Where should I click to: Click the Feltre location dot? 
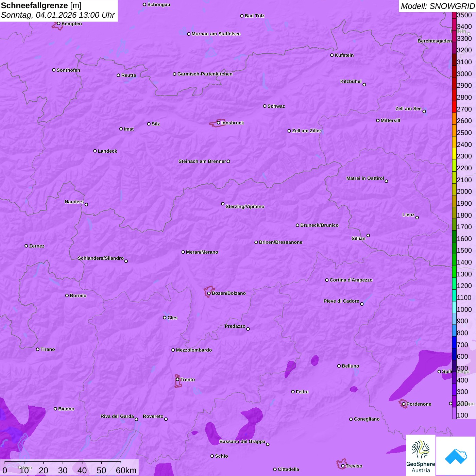click(x=293, y=392)
